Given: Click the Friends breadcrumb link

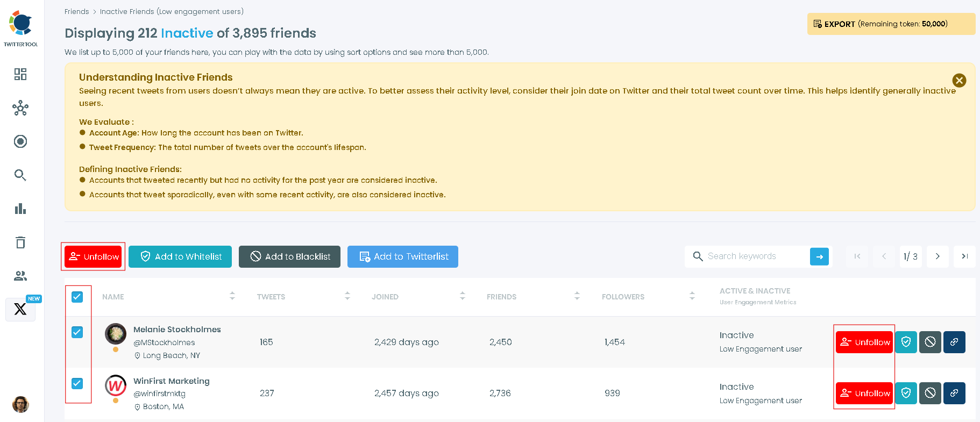Looking at the screenshot, I should [x=76, y=11].
